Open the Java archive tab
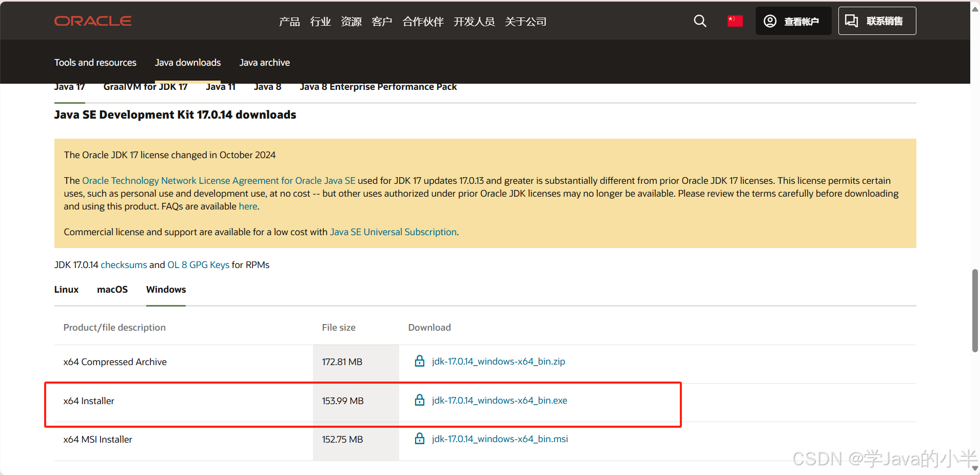980x475 pixels. point(264,63)
